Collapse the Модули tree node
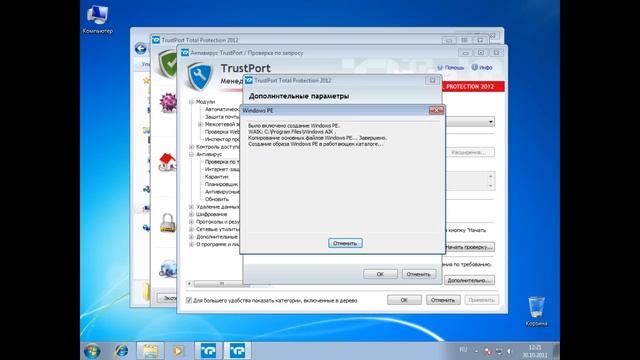Screen dimensions: 640x360 [191, 102]
